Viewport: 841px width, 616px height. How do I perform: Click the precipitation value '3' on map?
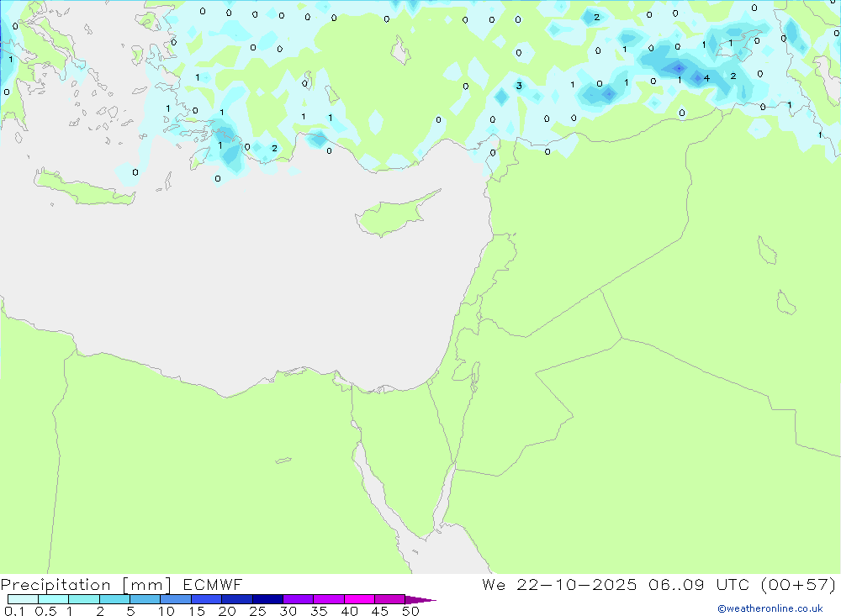click(519, 86)
